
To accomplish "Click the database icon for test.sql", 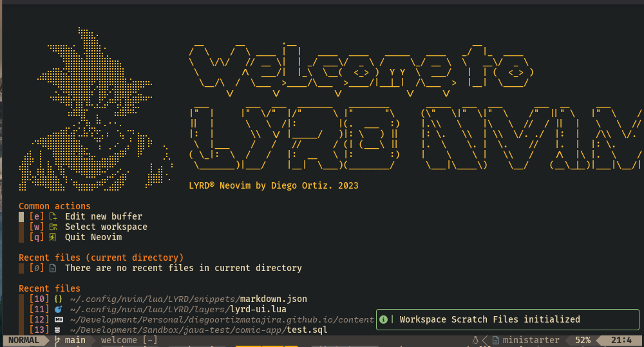I will click(57, 330).
